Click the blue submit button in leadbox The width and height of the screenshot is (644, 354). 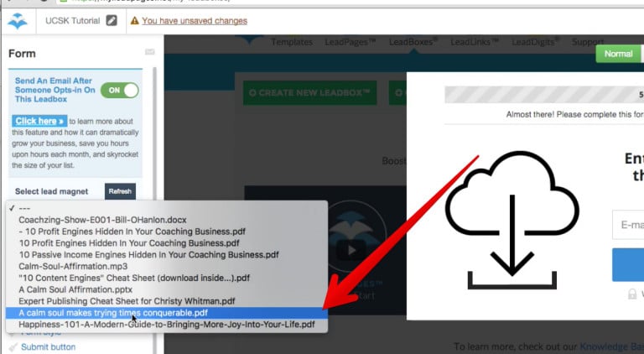pyautogui.click(x=628, y=265)
